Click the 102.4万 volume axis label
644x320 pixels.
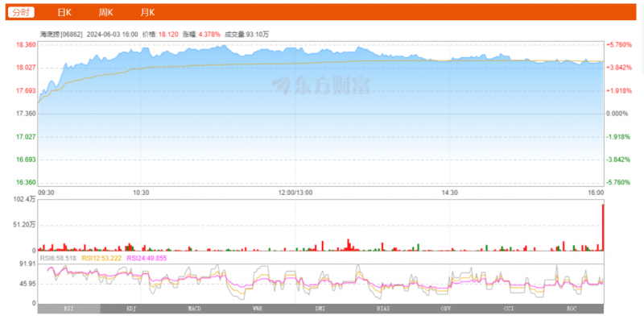[25, 199]
